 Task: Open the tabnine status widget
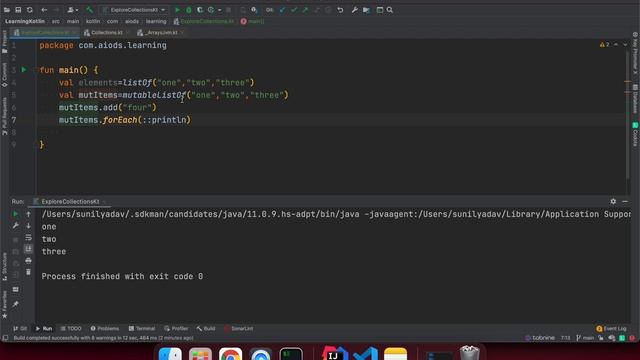(x=540, y=338)
